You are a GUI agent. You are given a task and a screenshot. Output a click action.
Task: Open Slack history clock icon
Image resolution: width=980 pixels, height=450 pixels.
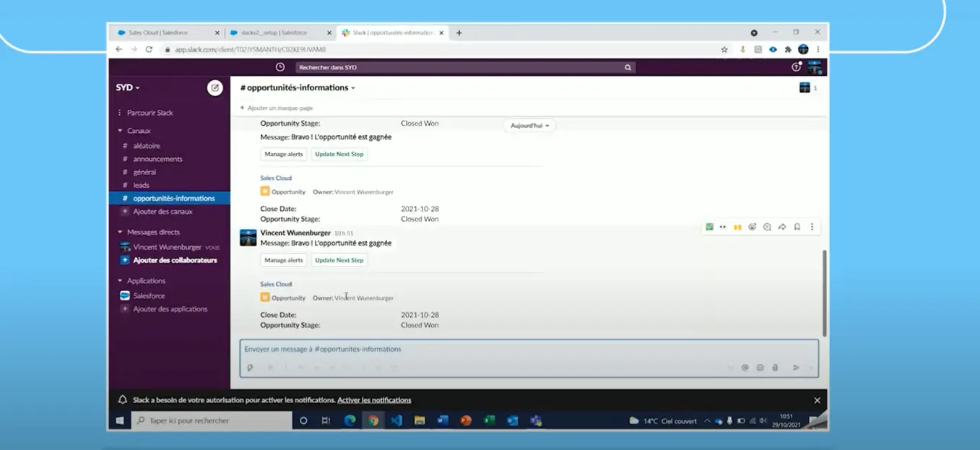pyautogui.click(x=280, y=67)
